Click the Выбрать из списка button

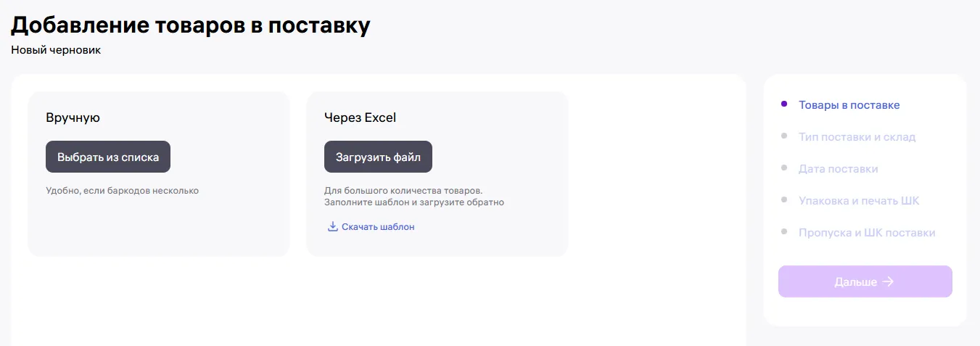[x=108, y=157]
